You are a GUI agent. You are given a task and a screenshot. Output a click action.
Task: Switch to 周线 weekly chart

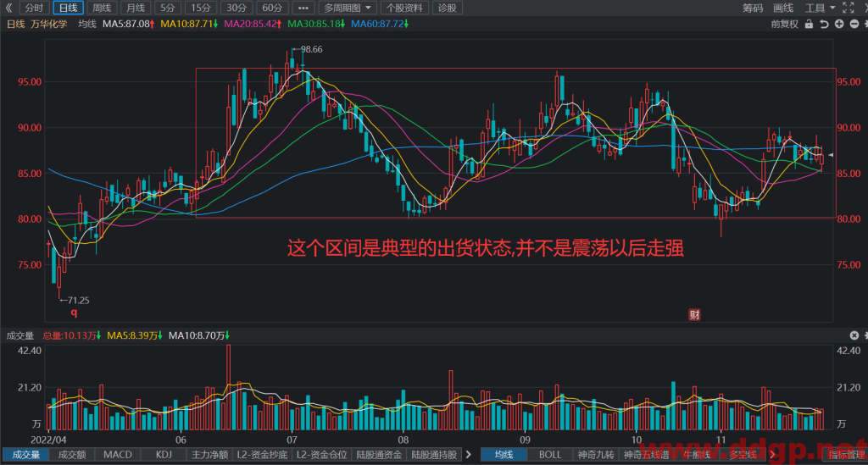(102, 8)
